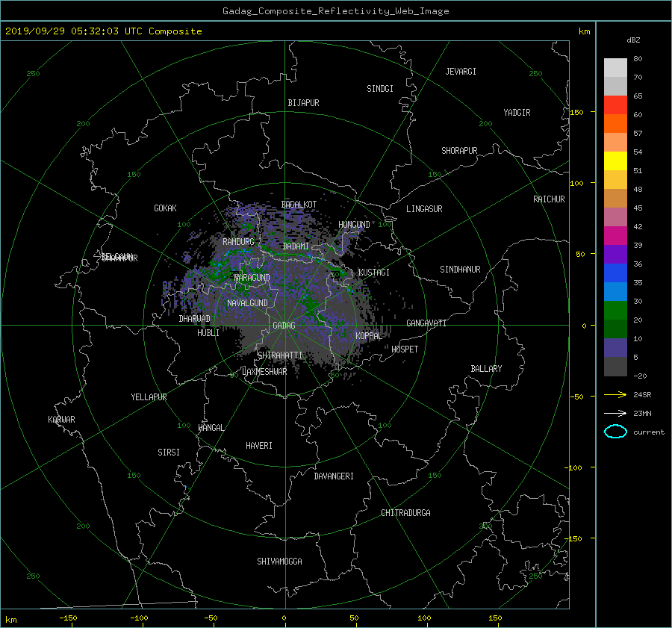The height and width of the screenshot is (628, 672).
Task: Click the white 23MN arrow legend icon
Action: pos(615,413)
